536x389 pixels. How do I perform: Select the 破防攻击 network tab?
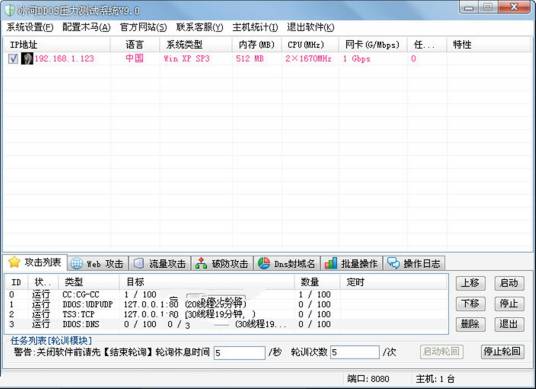point(223,264)
